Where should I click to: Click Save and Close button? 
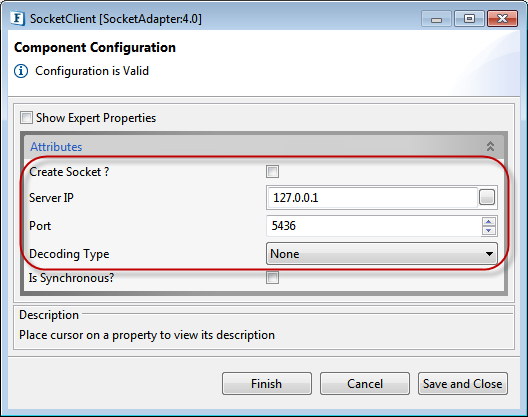click(463, 383)
